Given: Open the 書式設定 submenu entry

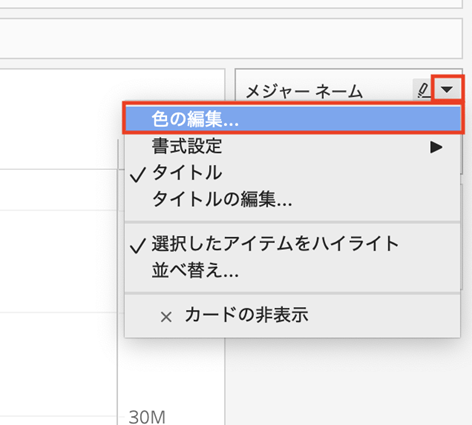Looking at the screenshot, I should tap(293, 146).
